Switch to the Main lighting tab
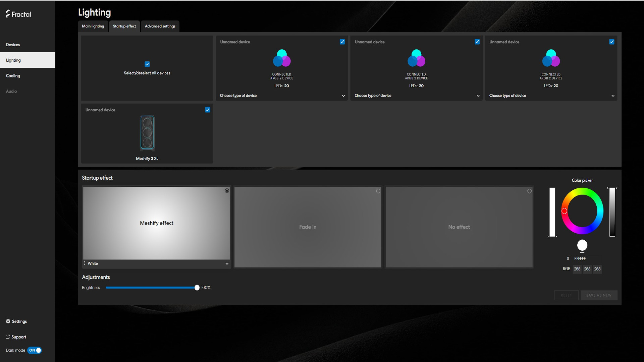644x362 pixels. coord(93,26)
